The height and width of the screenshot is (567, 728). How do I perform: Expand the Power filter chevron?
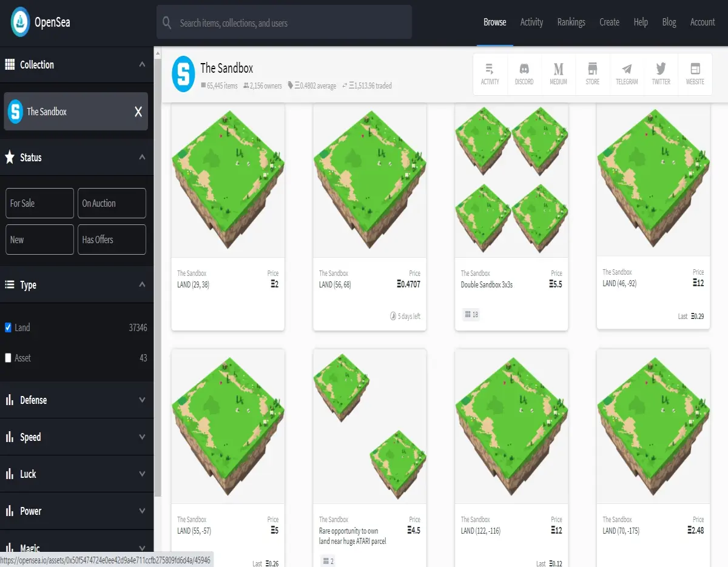click(142, 511)
